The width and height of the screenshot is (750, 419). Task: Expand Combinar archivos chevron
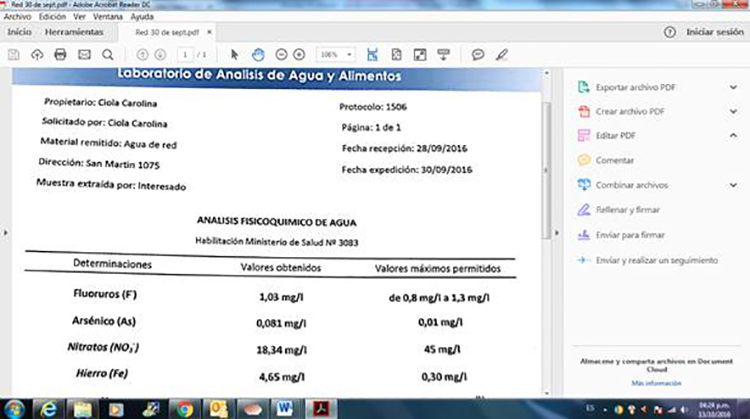733,185
